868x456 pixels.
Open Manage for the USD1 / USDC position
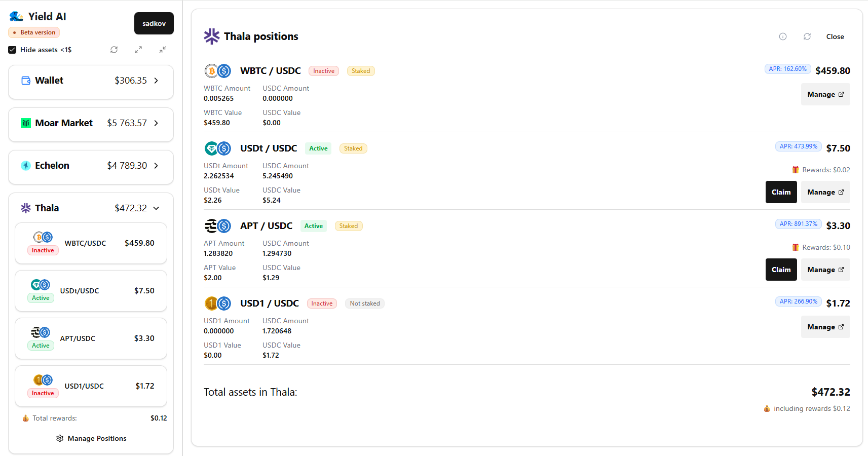pos(825,327)
